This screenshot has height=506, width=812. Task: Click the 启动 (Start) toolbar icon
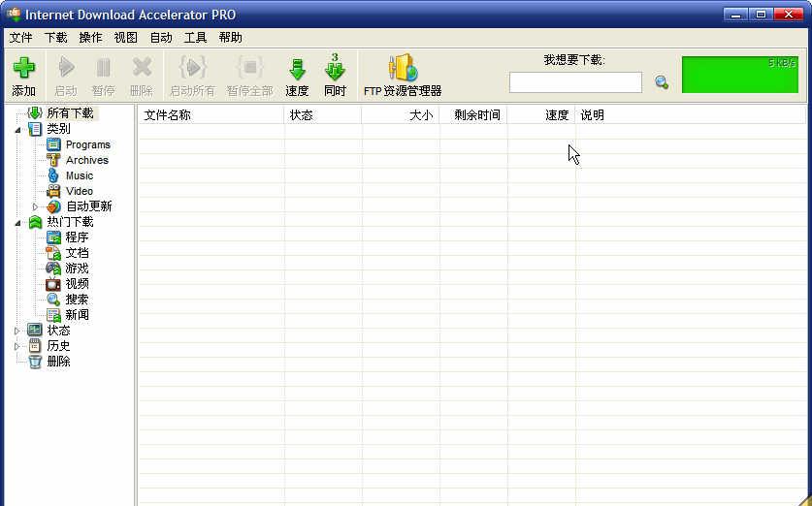click(66, 68)
